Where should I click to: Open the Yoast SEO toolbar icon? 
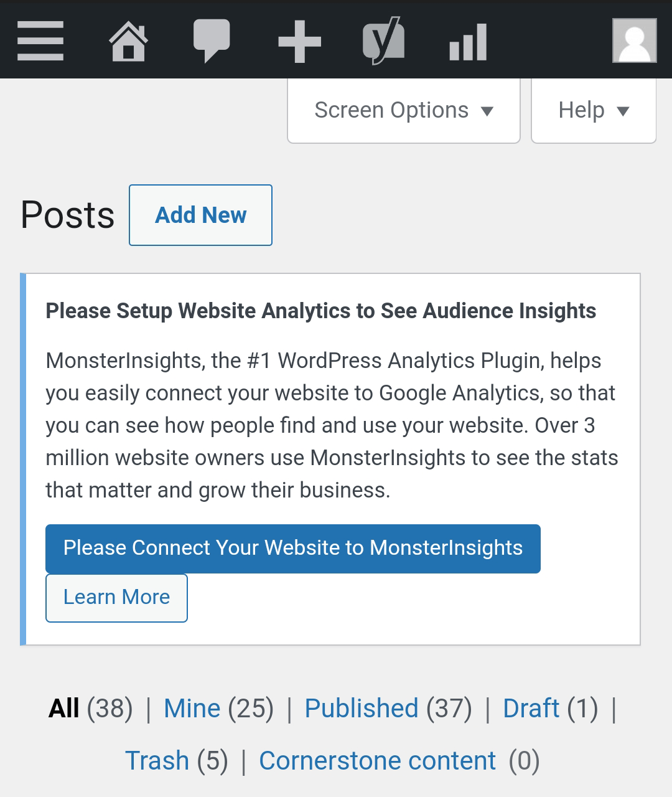383,41
